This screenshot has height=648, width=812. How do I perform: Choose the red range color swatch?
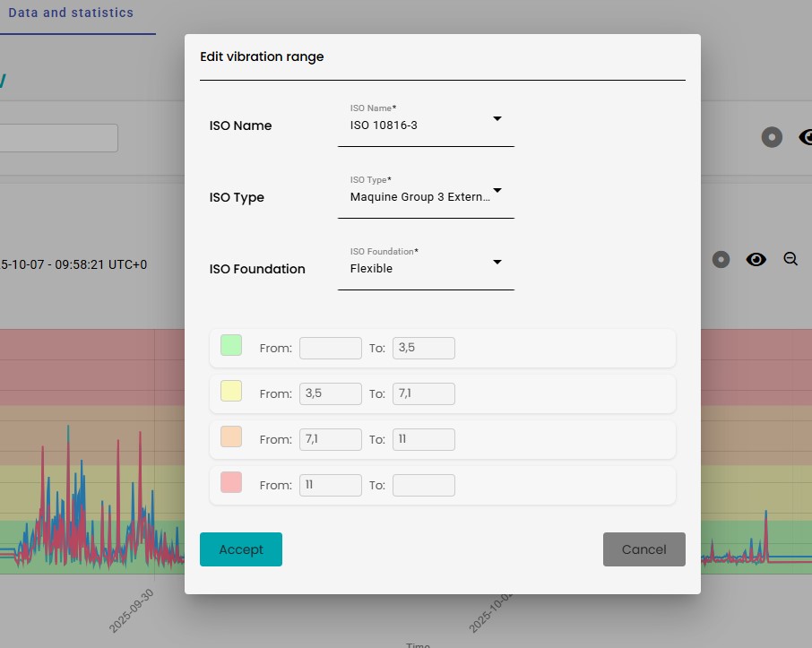click(x=230, y=482)
